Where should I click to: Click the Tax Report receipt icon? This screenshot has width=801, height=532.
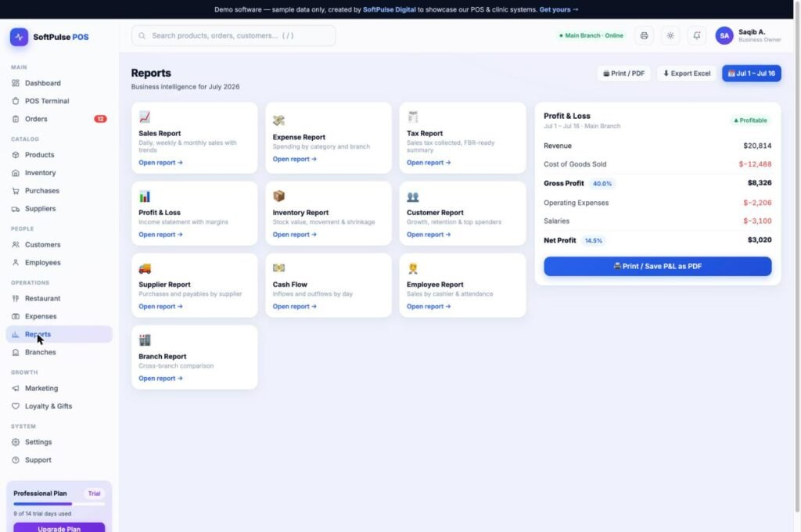[x=413, y=117]
